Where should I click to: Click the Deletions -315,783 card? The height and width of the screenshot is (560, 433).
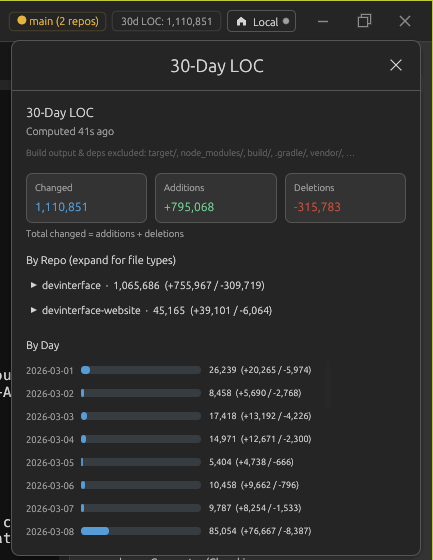[345, 198]
